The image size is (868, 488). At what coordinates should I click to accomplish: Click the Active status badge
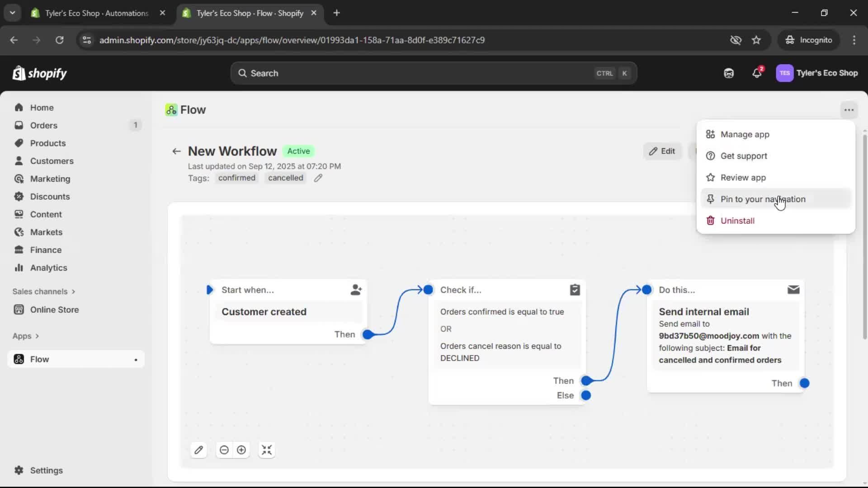[298, 151]
